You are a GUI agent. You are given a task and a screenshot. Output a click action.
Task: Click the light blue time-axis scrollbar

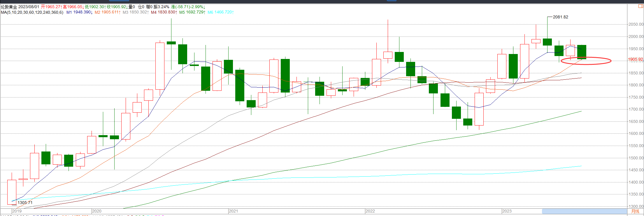coord(584,211)
